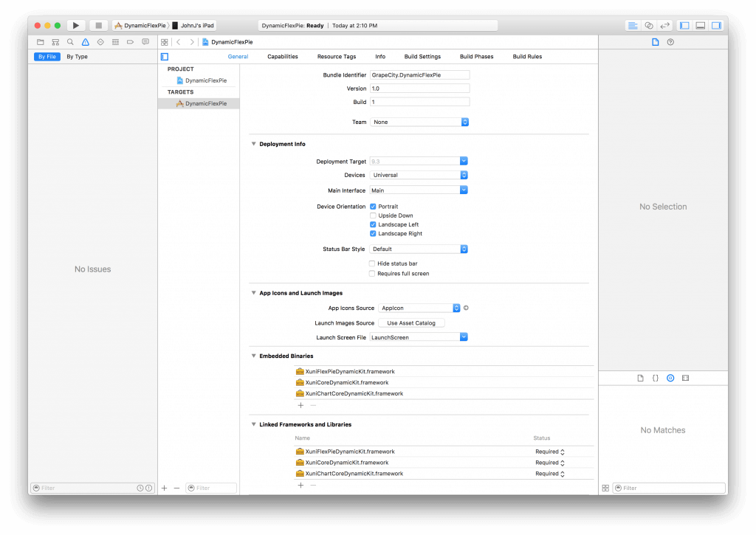Open the Symbol navigator

click(x=55, y=42)
